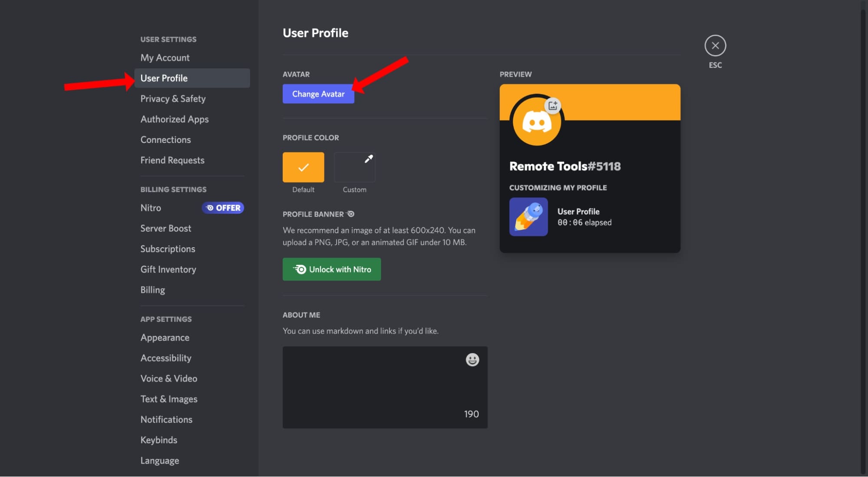Screen dimensions: 868x477
Task: Click the Nitro icon beside Profile Banner heading
Action: (350, 214)
